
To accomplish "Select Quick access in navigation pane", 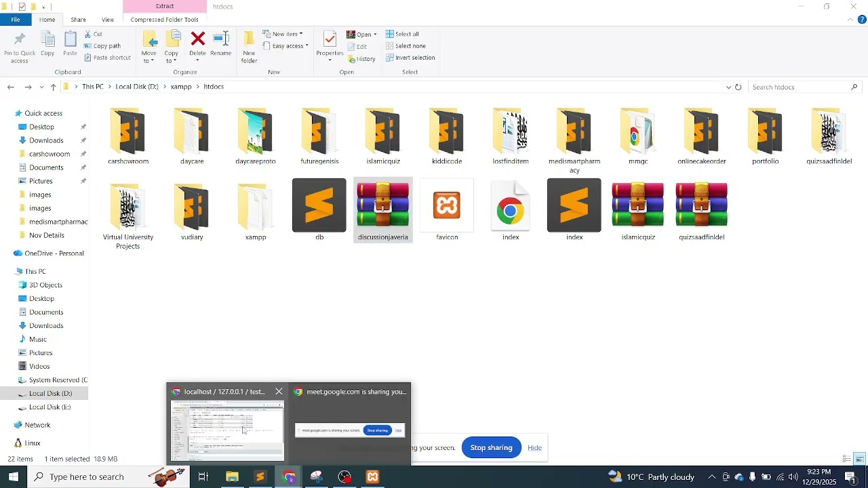I will (43, 113).
